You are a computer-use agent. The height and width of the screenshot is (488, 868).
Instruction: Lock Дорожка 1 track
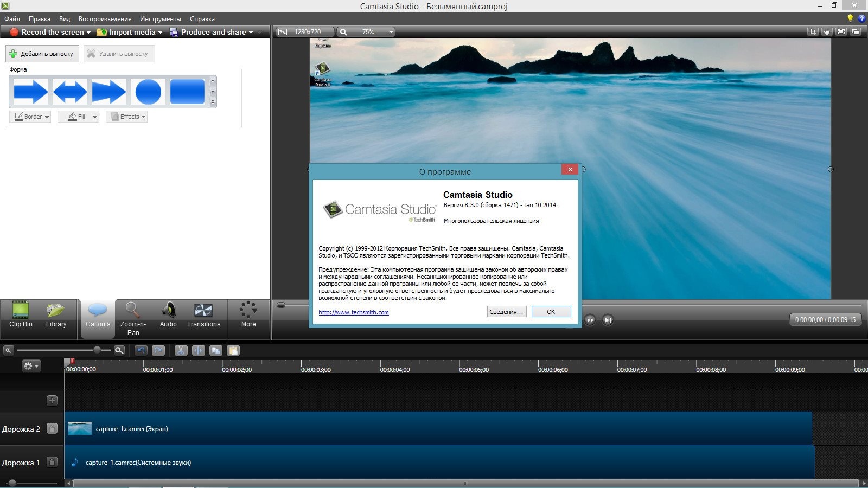[52, 462]
